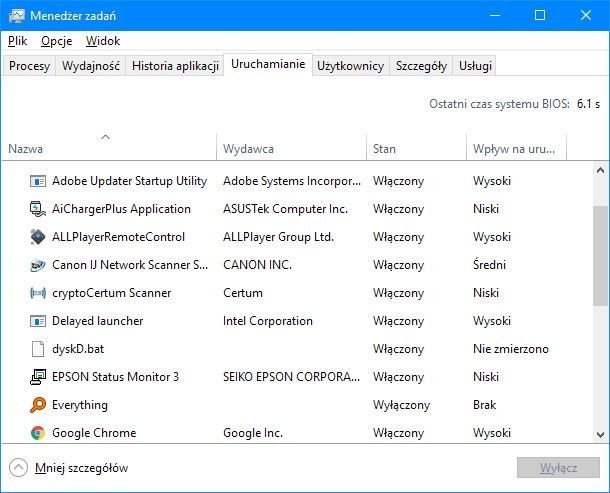Select AiChargerPlus Application entry

[x=121, y=209]
